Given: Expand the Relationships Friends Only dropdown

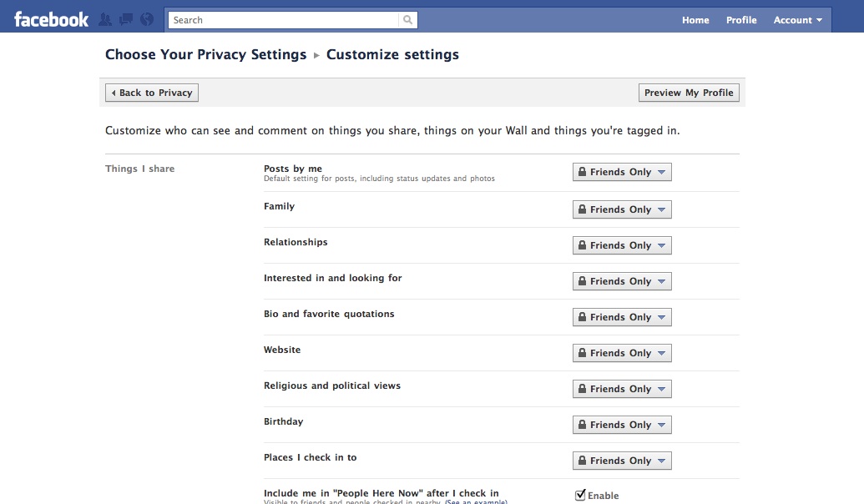Looking at the screenshot, I should [x=622, y=245].
